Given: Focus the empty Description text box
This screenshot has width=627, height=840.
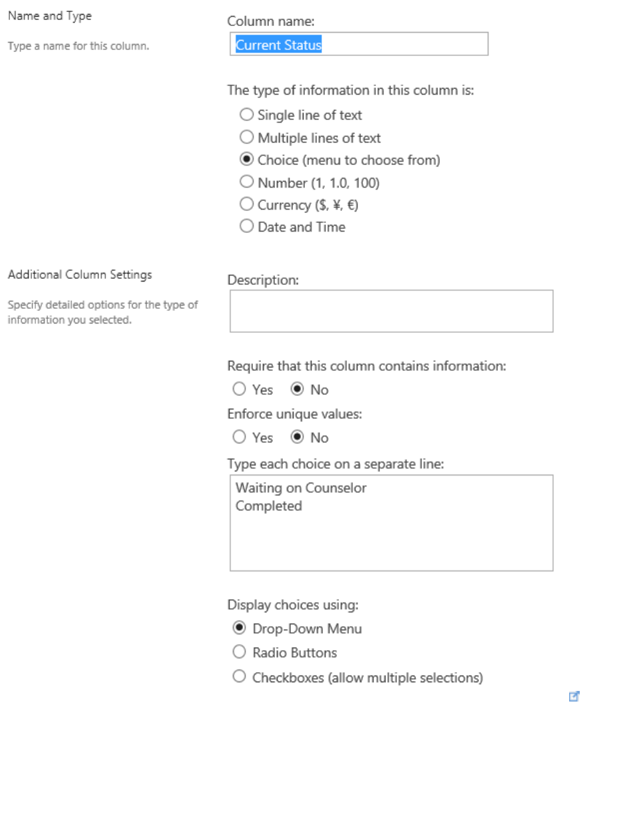Looking at the screenshot, I should click(391, 311).
